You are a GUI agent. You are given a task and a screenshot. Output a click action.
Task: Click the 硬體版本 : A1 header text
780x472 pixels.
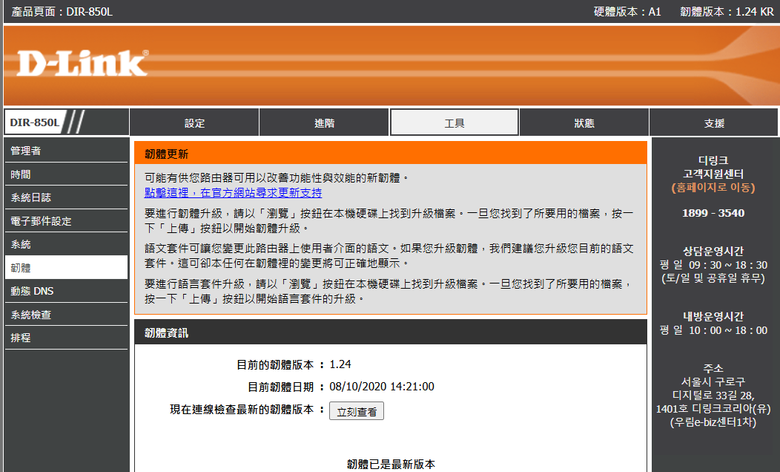point(627,11)
